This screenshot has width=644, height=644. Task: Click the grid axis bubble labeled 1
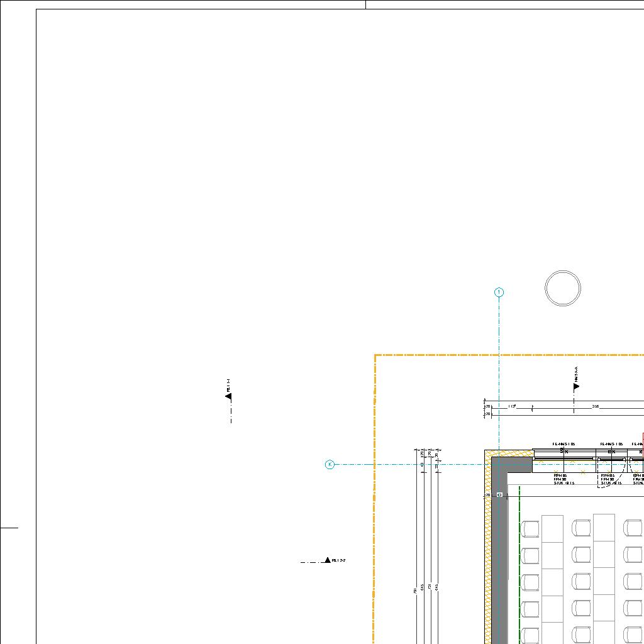(499, 292)
